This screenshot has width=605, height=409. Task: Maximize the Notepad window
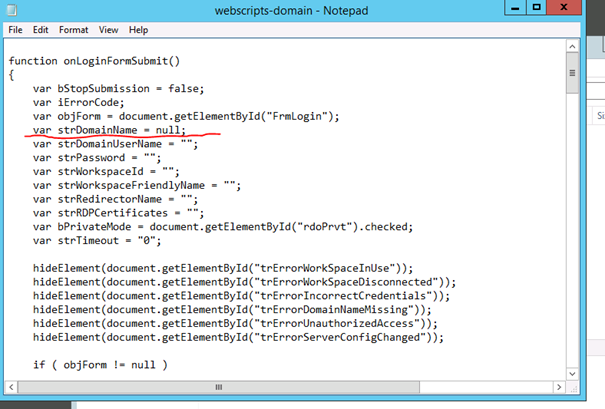point(536,8)
